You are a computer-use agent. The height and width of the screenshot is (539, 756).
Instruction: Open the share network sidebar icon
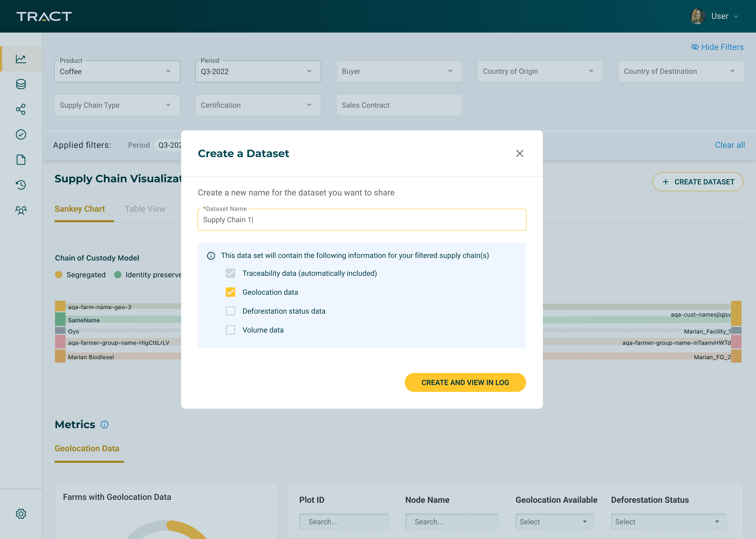coord(21,109)
